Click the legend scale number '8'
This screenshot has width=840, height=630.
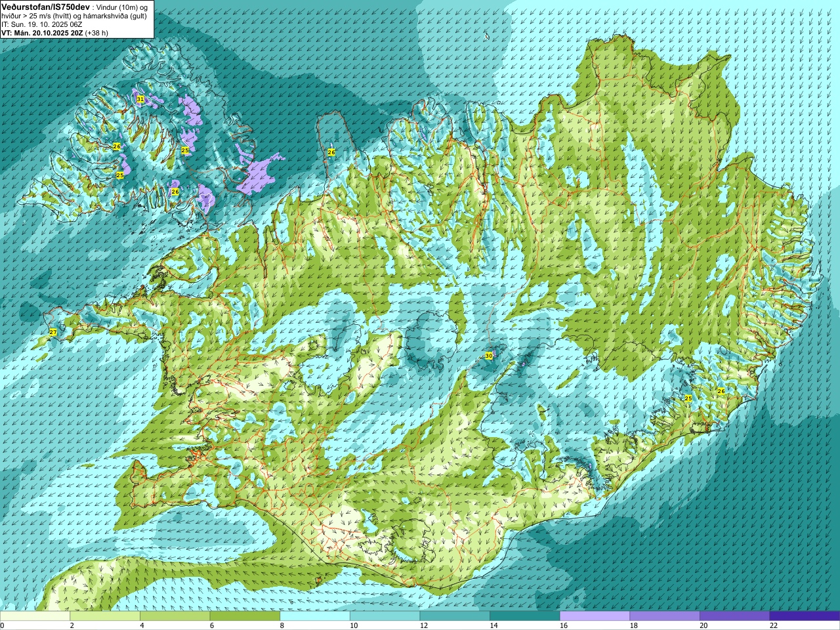(x=282, y=625)
